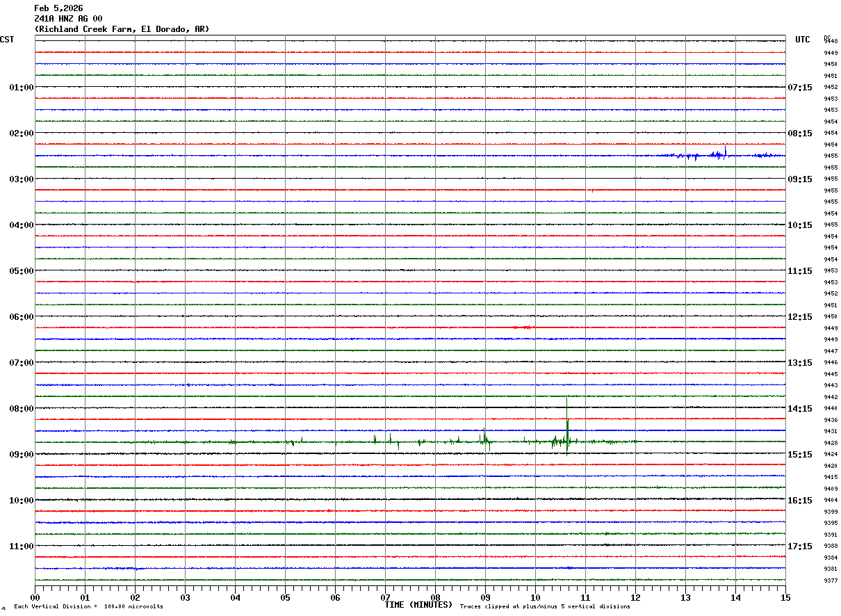Click the vertical division microvolts scale note
Screen dimensions: 841x616
[x=88, y=607]
